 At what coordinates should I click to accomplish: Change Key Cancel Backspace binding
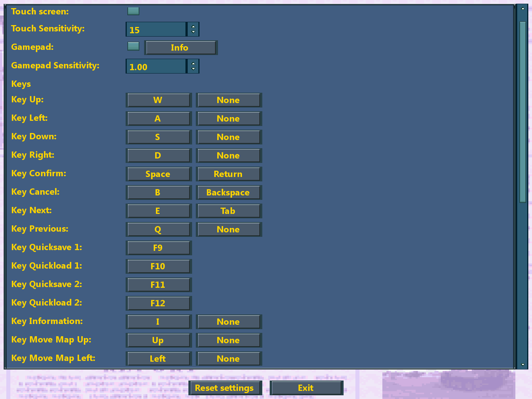pos(229,192)
